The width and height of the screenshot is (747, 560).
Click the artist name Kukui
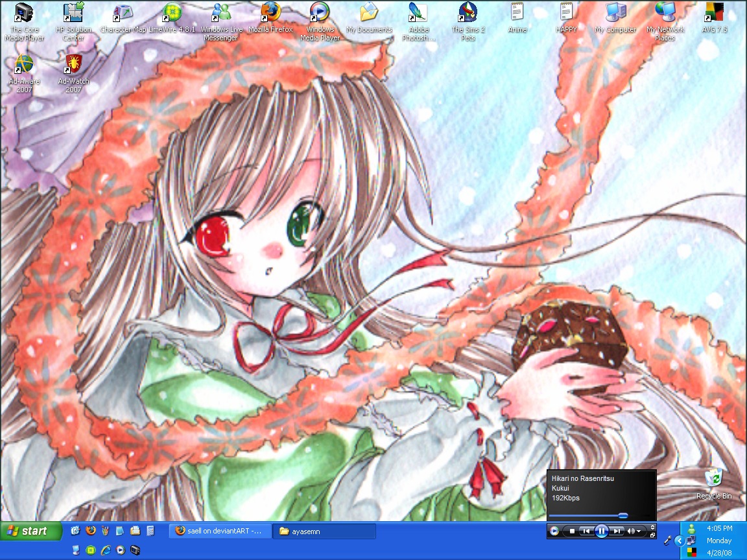point(560,488)
